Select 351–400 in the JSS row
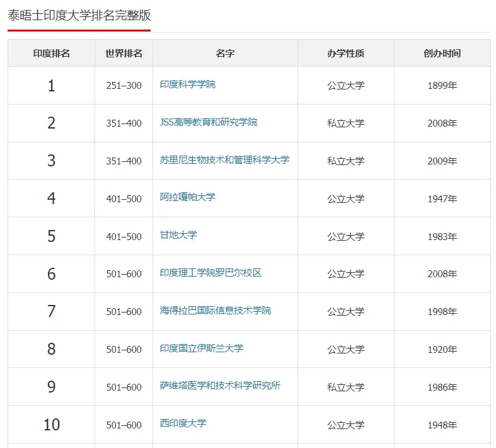496x448 pixels. click(x=124, y=123)
